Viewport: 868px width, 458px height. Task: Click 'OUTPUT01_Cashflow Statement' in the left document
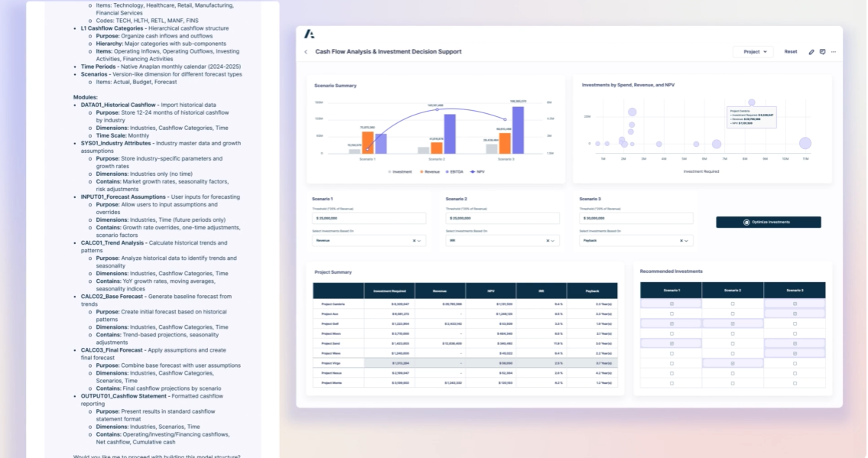point(123,397)
